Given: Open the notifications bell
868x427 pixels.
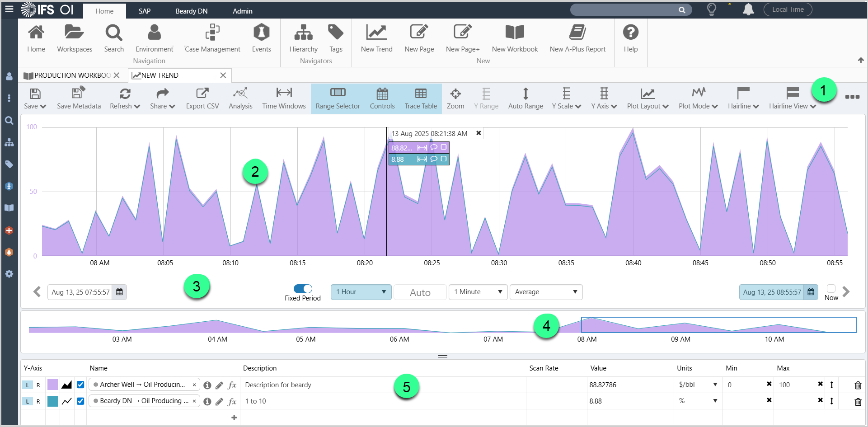Looking at the screenshot, I should click(x=748, y=9).
